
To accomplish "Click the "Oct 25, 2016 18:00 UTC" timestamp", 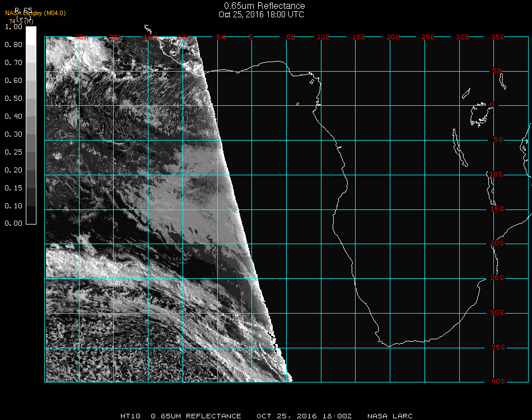I will click(x=261, y=15).
